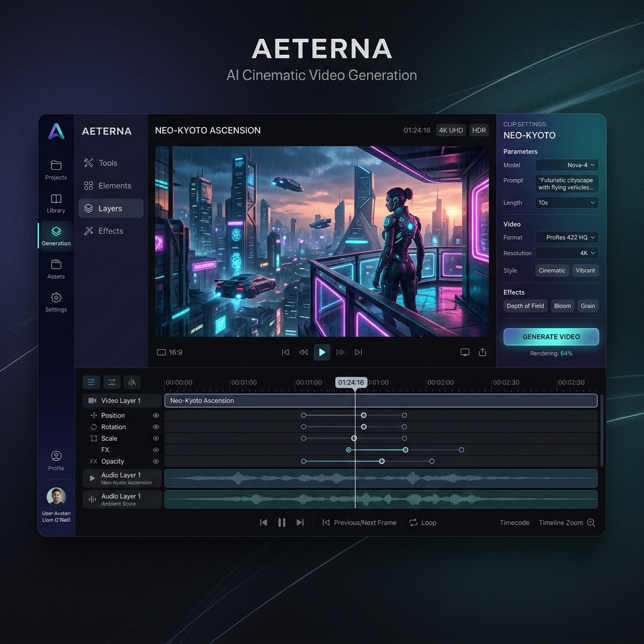
Task: Toggle Loop playback
Action: coord(423,523)
